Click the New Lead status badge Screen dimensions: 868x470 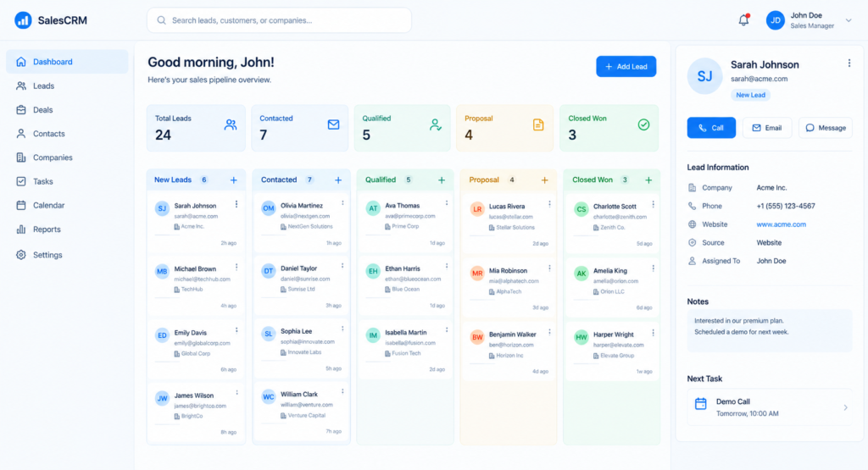(x=751, y=95)
